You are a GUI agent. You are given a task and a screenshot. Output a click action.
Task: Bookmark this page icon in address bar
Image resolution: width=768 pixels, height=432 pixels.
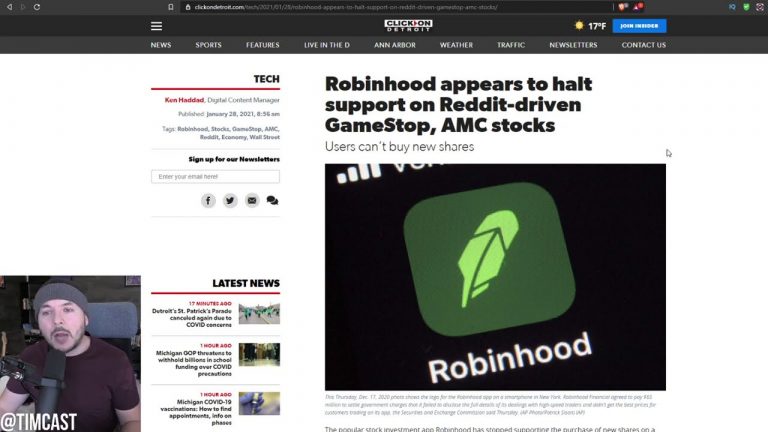[x=170, y=7]
